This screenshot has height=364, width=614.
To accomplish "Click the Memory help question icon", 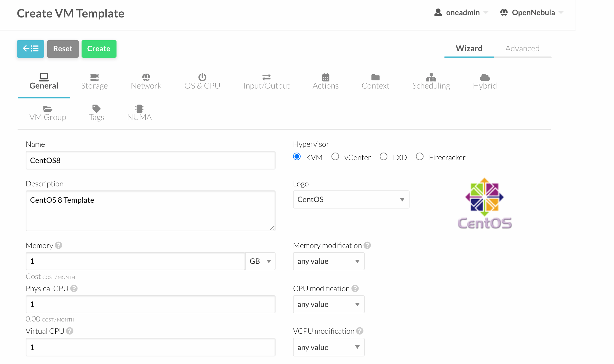I will pyautogui.click(x=59, y=245).
